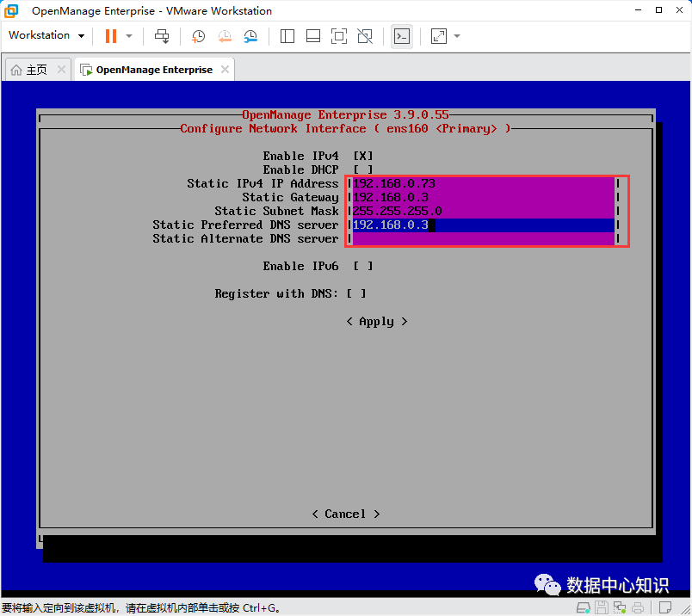This screenshot has height=616, width=692.
Task: Send Ctrl+Alt+Del to the virtual machine
Action: 162,36
